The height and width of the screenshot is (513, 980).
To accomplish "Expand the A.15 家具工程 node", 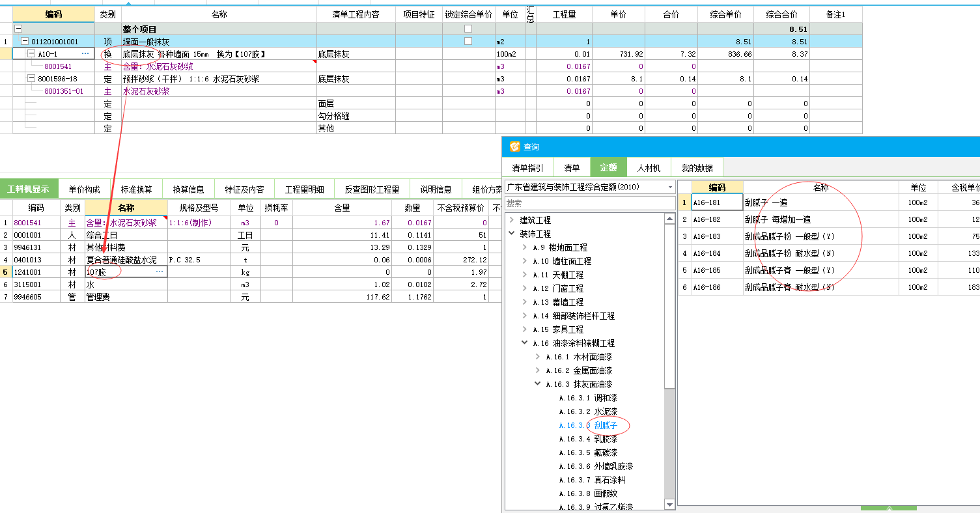I will tap(525, 329).
